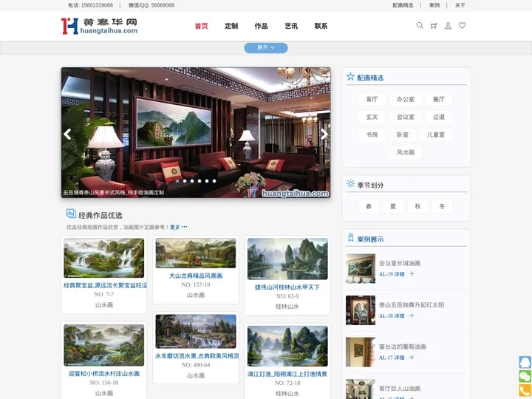
Task: Click the phone contact floating icon
Action: (525, 391)
